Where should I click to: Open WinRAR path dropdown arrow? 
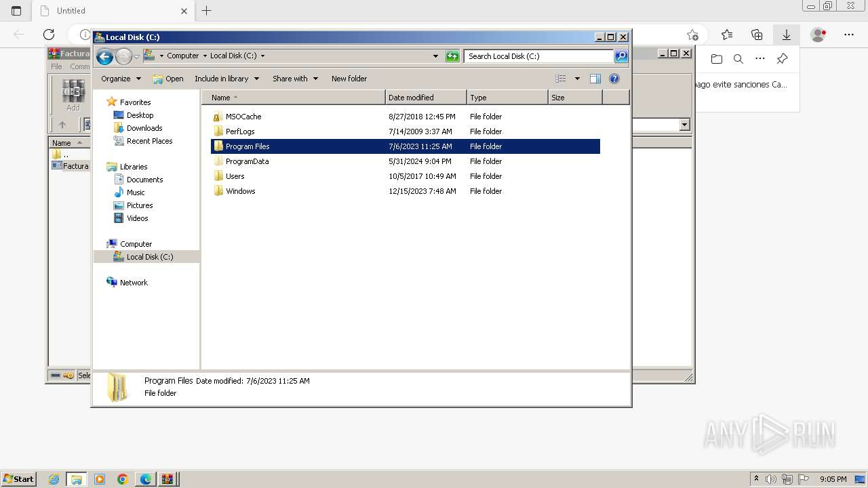[x=684, y=125]
